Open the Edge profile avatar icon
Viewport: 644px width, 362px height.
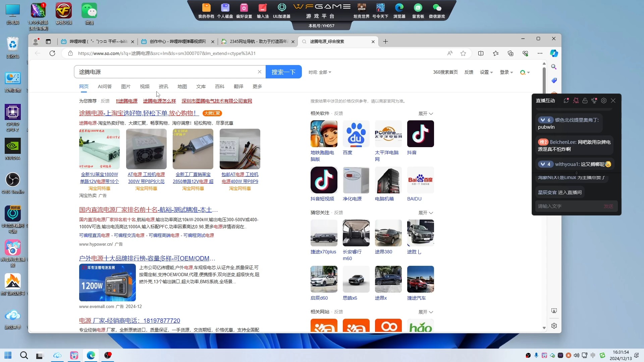tap(36, 42)
